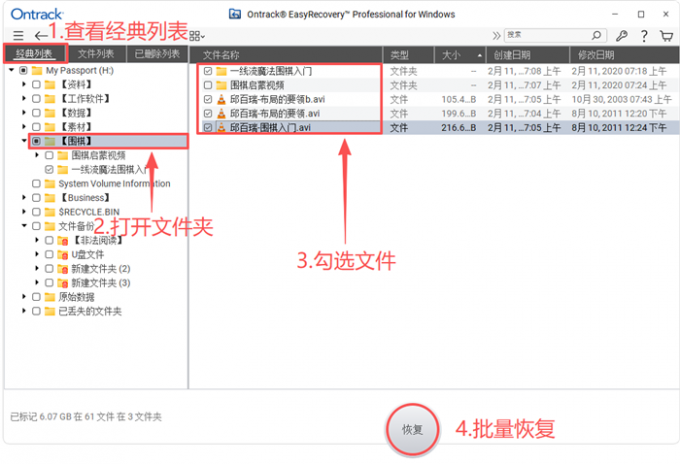Check 围棋启蒙视频 in file list

tap(208, 85)
